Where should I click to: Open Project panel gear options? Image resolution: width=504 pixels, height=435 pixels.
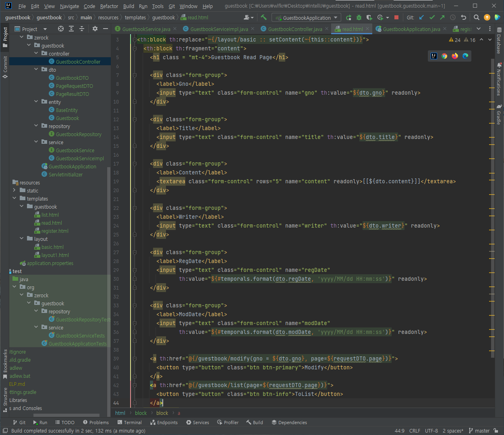[95, 29]
